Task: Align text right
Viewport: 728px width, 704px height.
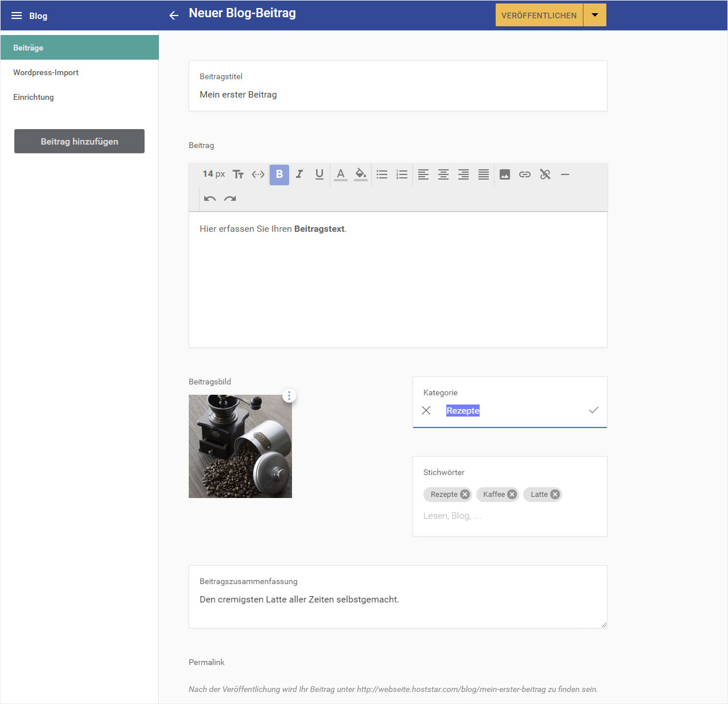Action: [x=464, y=174]
